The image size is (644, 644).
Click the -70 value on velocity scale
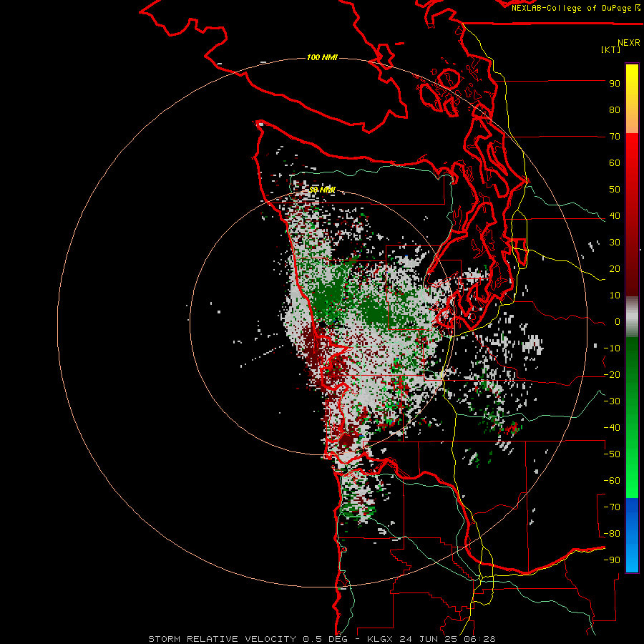point(612,507)
